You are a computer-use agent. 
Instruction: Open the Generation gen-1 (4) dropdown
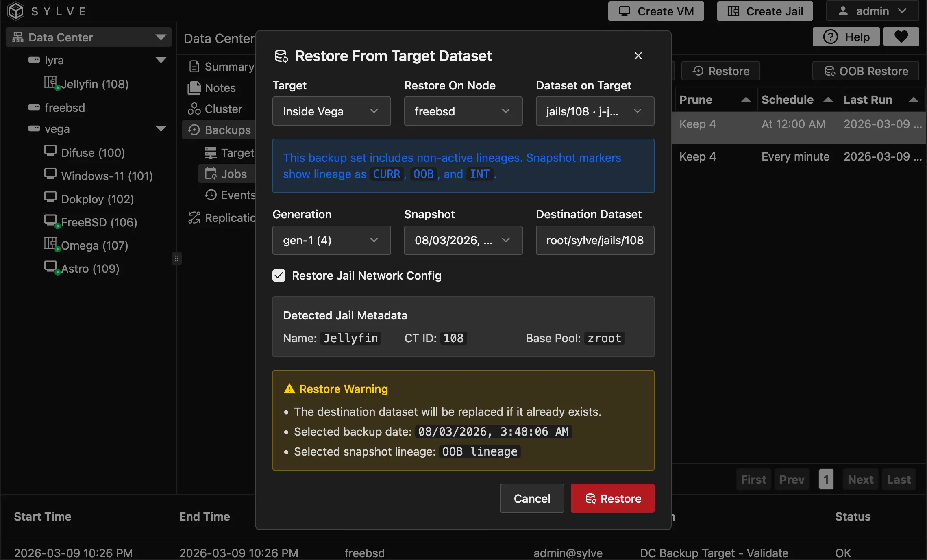[x=331, y=240]
